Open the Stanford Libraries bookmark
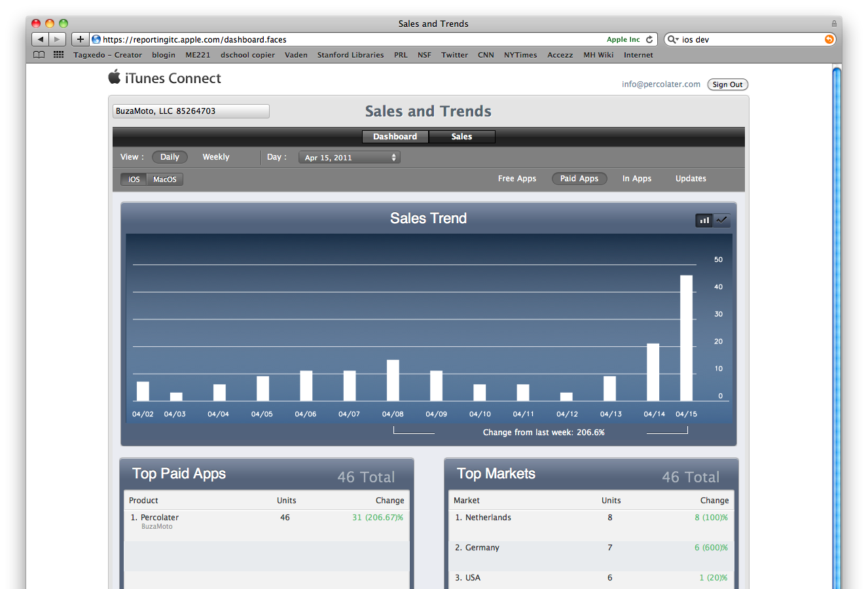This screenshot has width=868, height=589. [351, 55]
